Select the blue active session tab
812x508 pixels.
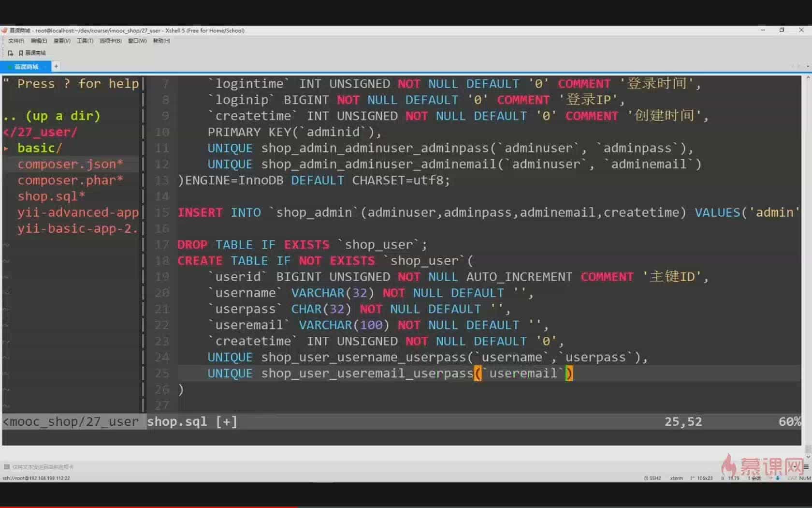(x=25, y=66)
